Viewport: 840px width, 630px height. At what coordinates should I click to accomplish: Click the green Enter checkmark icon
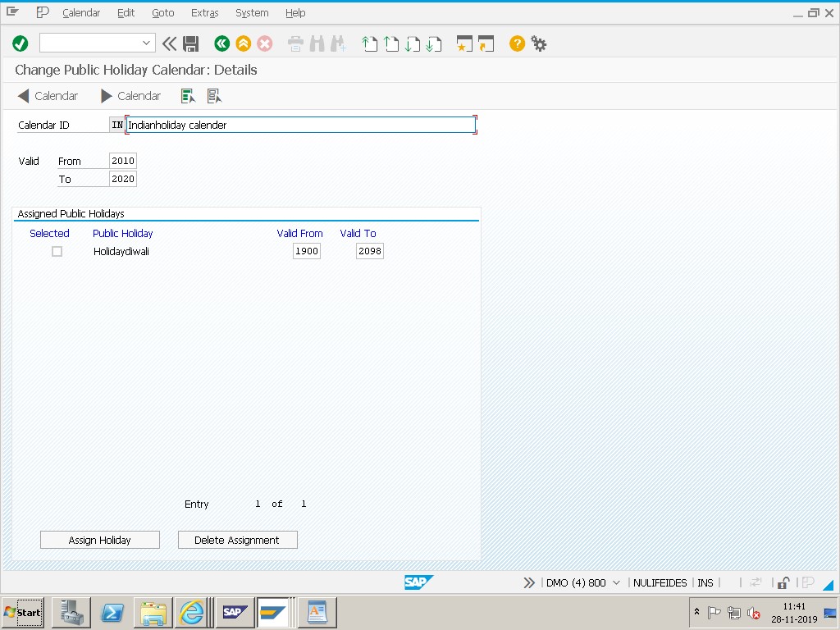tap(21, 43)
